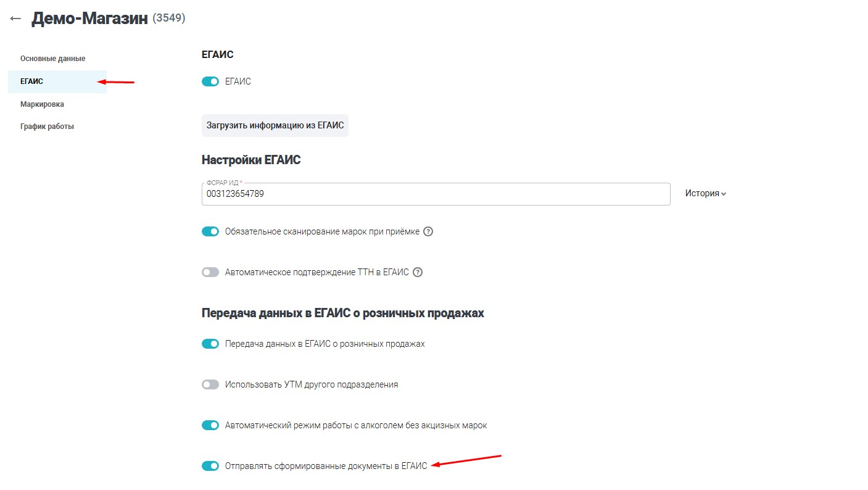
Task: Disable Обязательное сканирование марок при приёмке
Action: click(210, 231)
